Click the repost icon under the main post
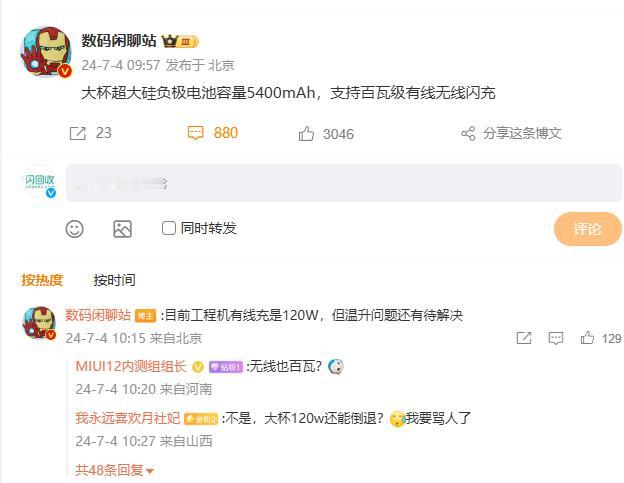The width and height of the screenshot is (624, 483). (x=78, y=133)
